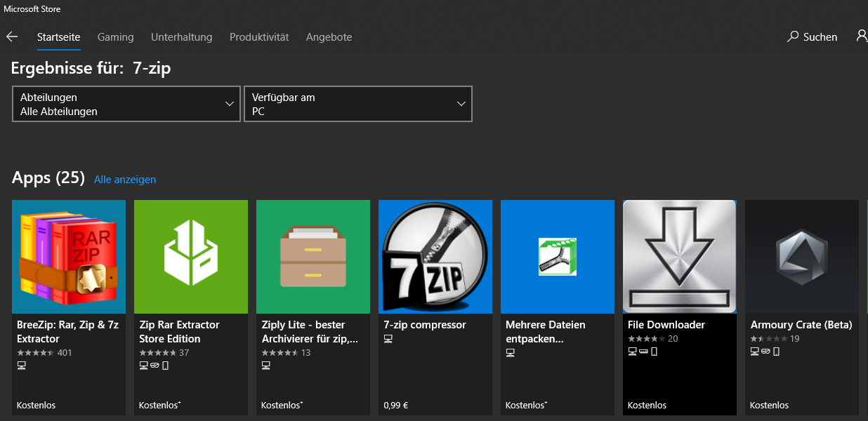The height and width of the screenshot is (421, 868).
Task: Open the 7-zip compressor icon
Action: coord(435,257)
